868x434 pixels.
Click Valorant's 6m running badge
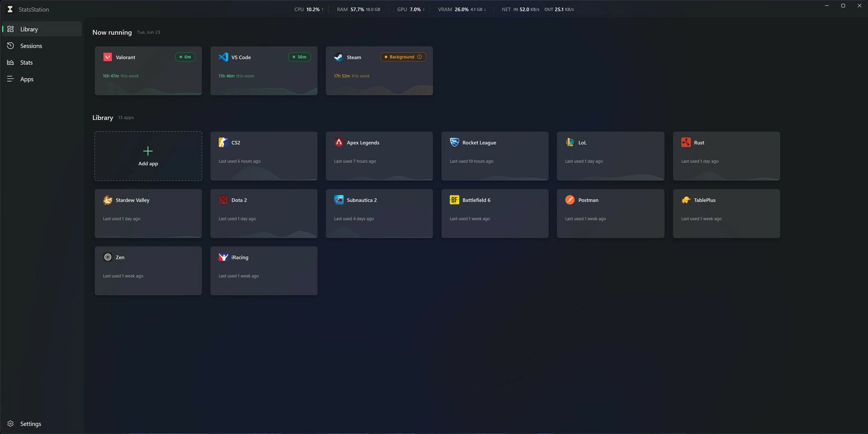coord(185,57)
